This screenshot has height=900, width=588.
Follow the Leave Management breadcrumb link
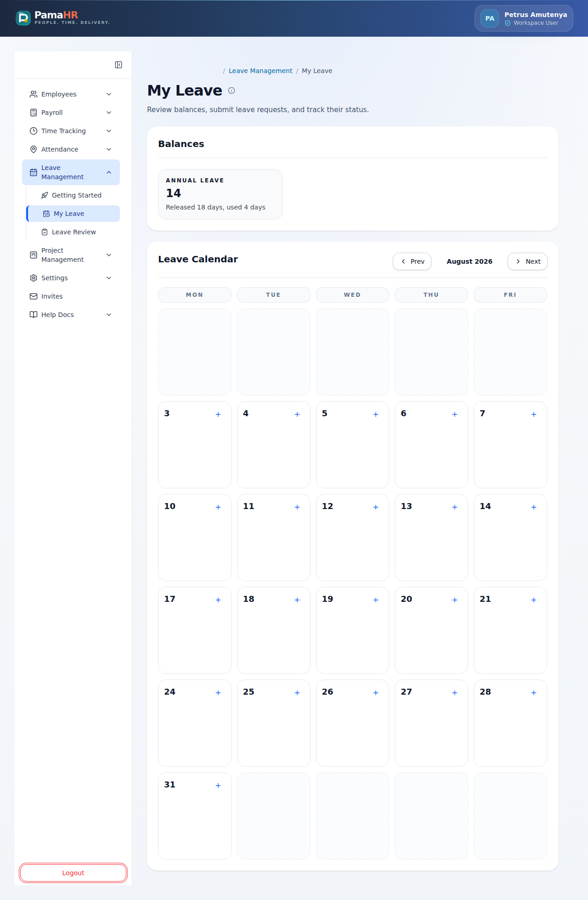click(x=260, y=71)
